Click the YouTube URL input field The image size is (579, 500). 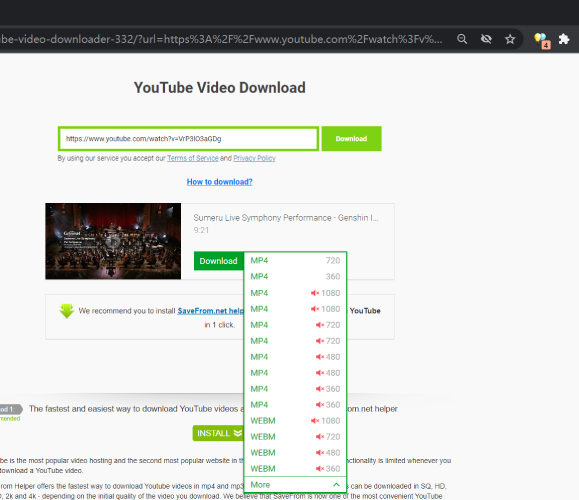pyautogui.click(x=188, y=138)
